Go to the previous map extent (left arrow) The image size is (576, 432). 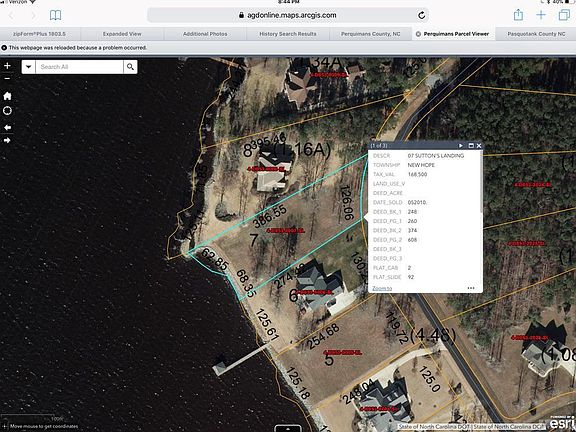[7, 127]
